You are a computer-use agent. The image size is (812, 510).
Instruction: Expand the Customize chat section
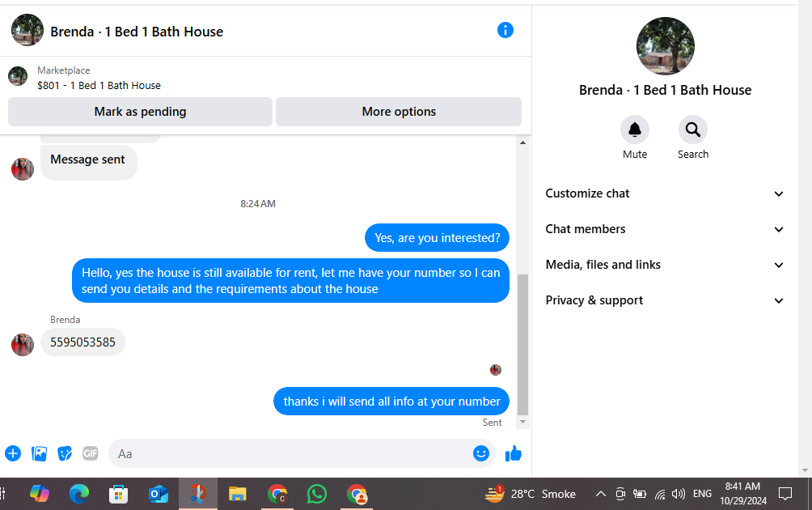coord(665,193)
